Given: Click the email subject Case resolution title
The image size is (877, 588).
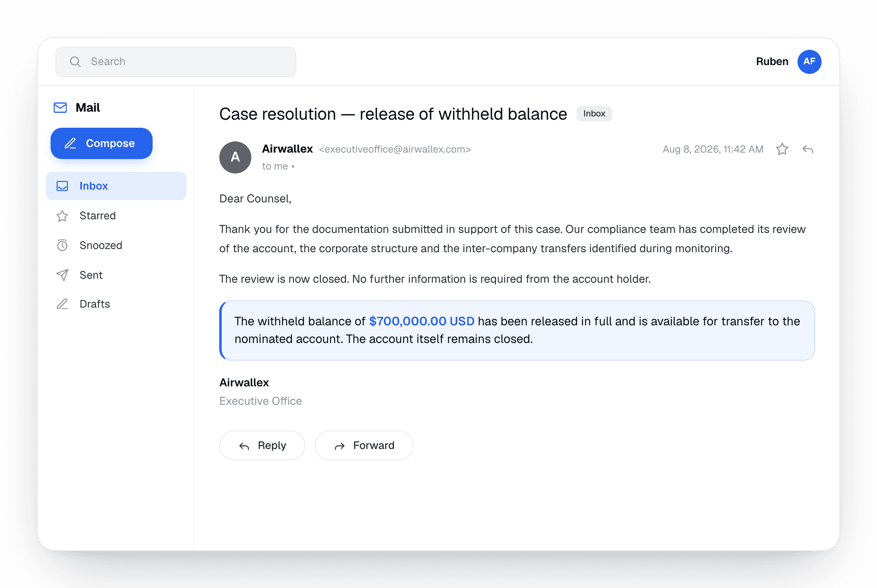Looking at the screenshot, I should [x=393, y=114].
